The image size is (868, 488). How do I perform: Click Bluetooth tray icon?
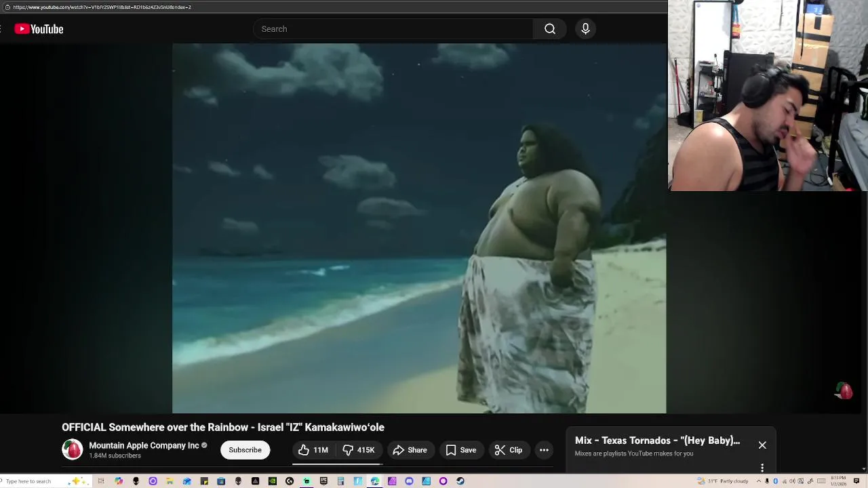click(775, 481)
